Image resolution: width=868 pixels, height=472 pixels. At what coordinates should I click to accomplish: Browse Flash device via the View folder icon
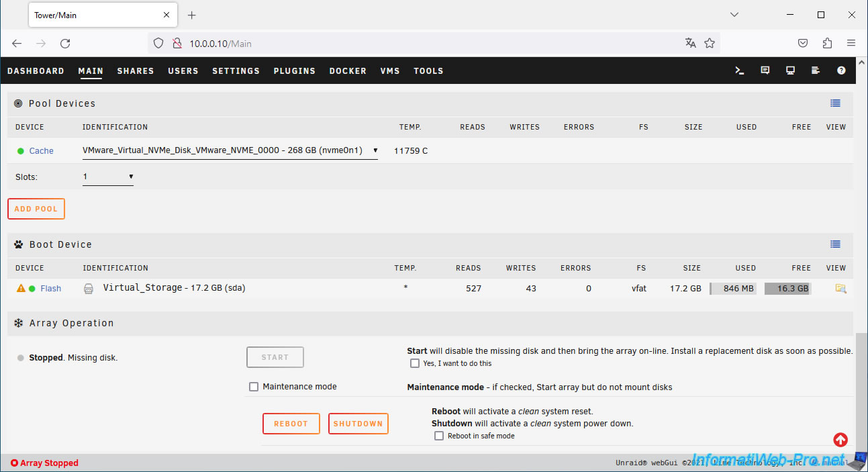click(x=840, y=289)
